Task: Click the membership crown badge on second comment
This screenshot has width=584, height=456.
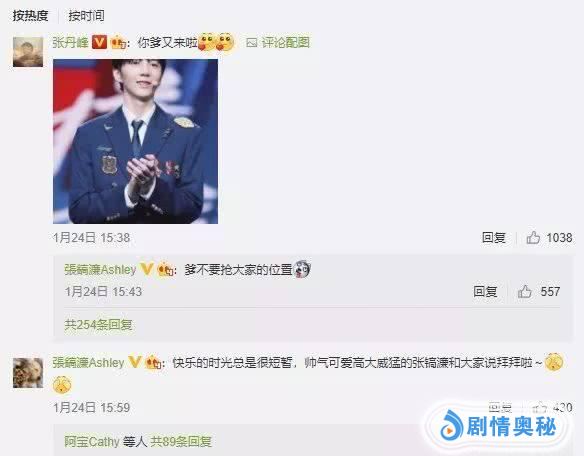Action: tap(154, 362)
